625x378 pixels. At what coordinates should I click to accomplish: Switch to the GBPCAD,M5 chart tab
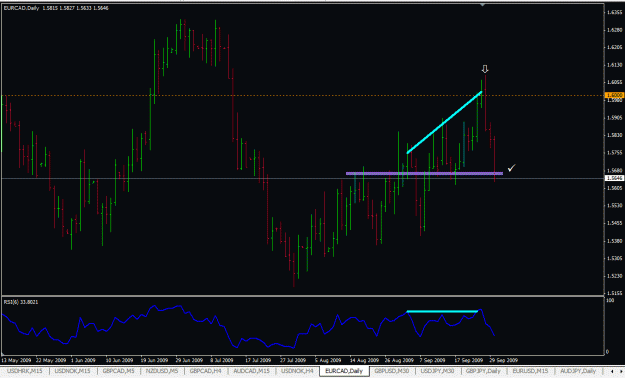click(x=118, y=371)
